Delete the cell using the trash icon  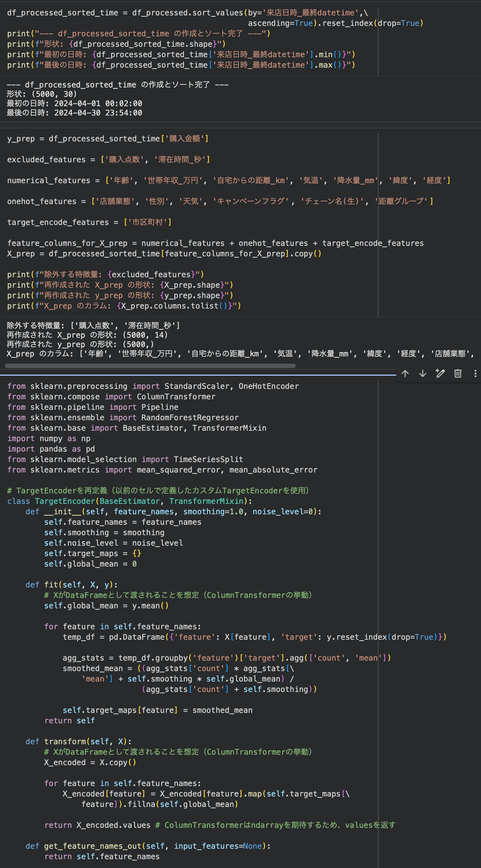457,373
